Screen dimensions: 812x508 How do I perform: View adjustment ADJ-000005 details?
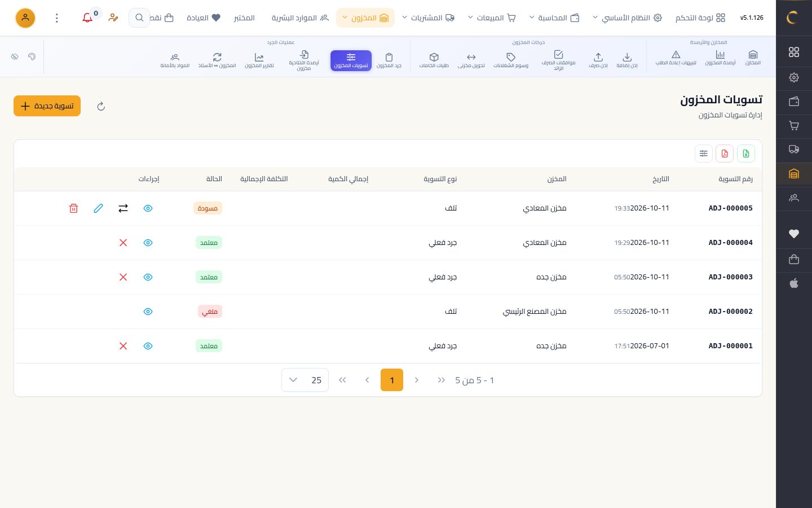pyautogui.click(x=148, y=208)
